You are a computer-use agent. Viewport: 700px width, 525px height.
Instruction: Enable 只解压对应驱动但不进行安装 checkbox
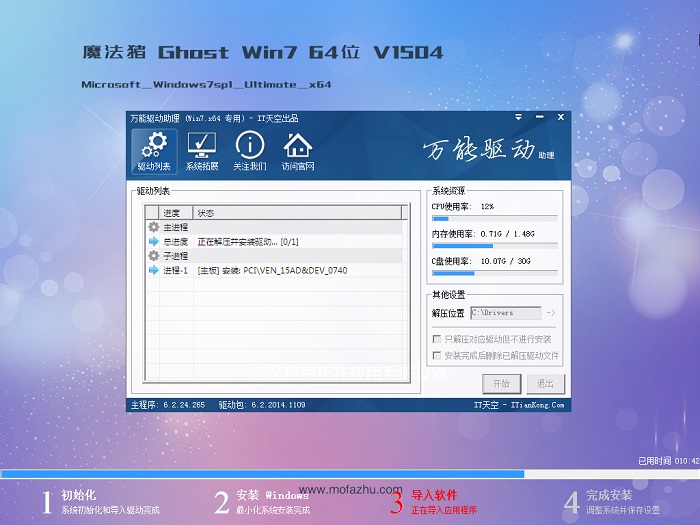tap(437, 339)
